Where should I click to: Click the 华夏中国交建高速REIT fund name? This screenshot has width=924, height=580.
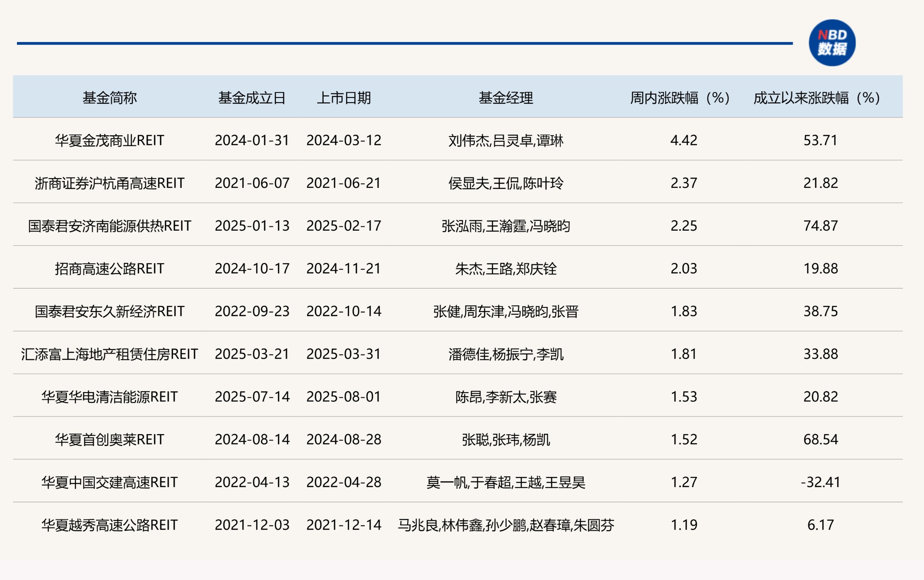tap(109, 482)
